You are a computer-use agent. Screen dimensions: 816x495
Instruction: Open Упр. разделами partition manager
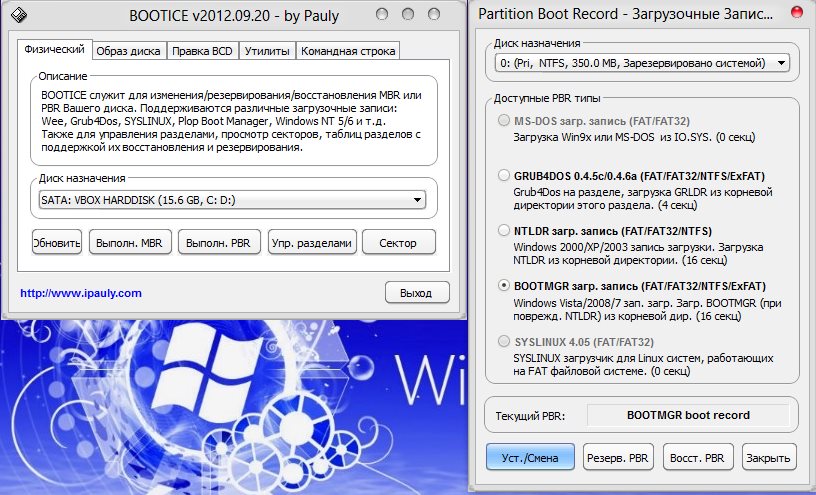click(x=312, y=242)
